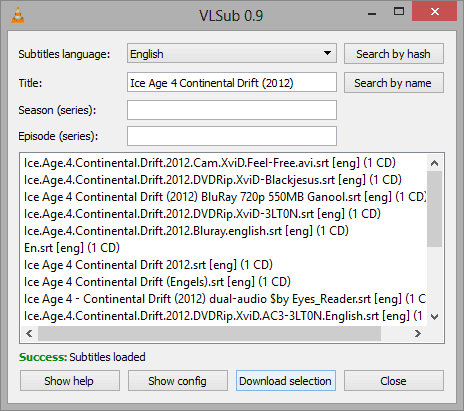The height and width of the screenshot is (411, 464).
Task: Maximize the VLSub window
Action: tap(399, 12)
